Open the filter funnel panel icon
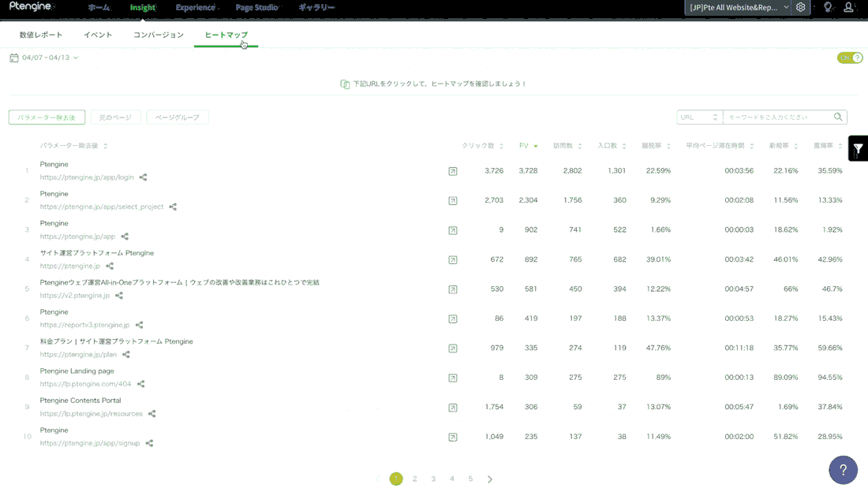Screen dimensions: 868x488 coord(858,148)
